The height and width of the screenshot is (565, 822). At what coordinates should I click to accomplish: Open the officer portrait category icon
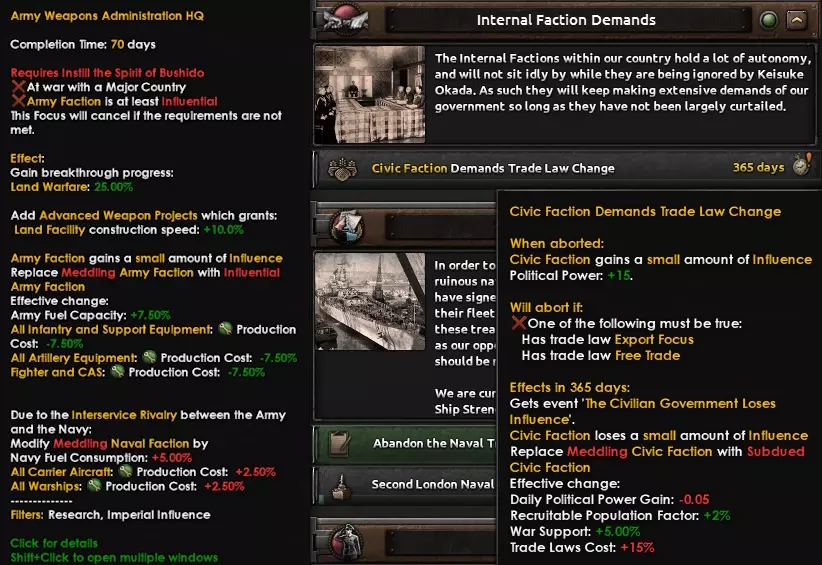[346, 541]
